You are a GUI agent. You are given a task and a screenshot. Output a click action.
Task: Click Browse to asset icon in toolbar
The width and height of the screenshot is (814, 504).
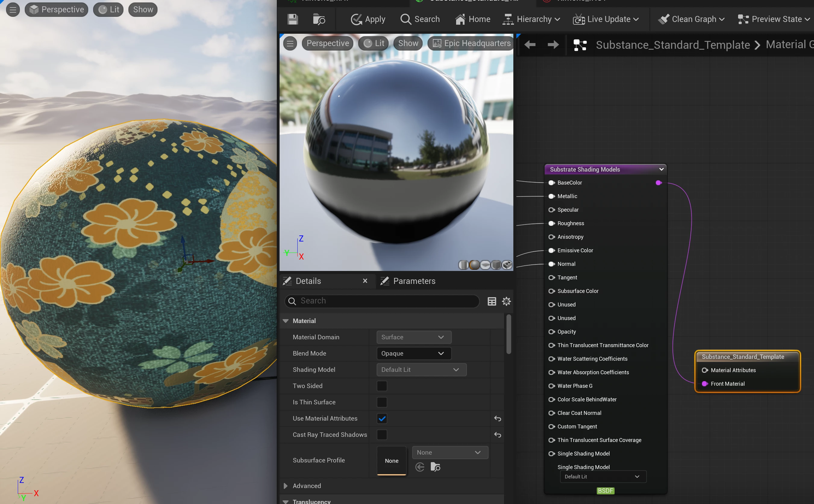point(319,19)
